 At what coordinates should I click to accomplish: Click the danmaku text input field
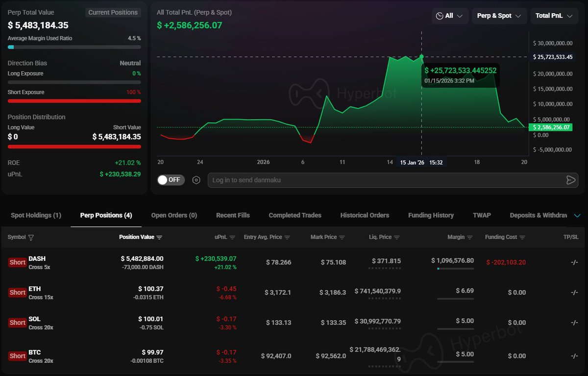coord(382,180)
